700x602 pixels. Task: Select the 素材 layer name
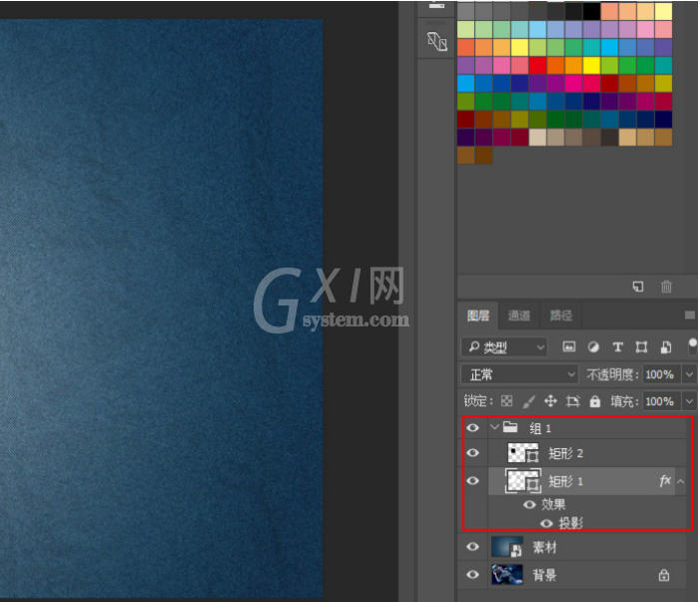(x=544, y=547)
